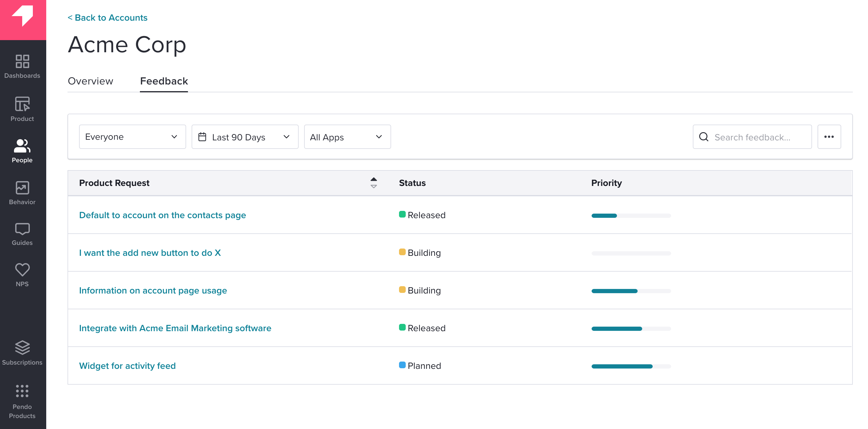Click the empty priority bar for 'add new button' row
The image size is (868, 429).
click(631, 254)
